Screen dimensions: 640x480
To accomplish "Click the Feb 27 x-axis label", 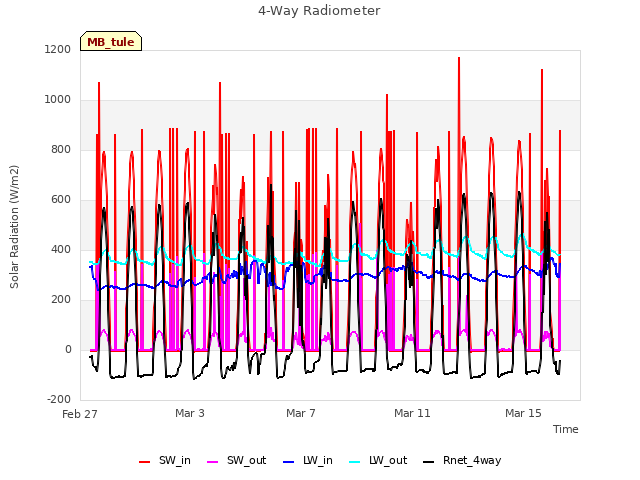I will click(x=80, y=414).
